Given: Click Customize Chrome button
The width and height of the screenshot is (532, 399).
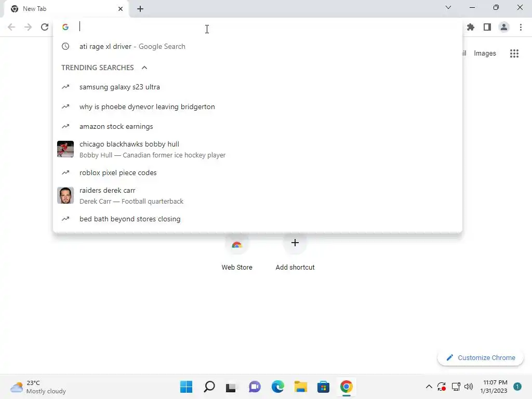Looking at the screenshot, I should point(481,357).
